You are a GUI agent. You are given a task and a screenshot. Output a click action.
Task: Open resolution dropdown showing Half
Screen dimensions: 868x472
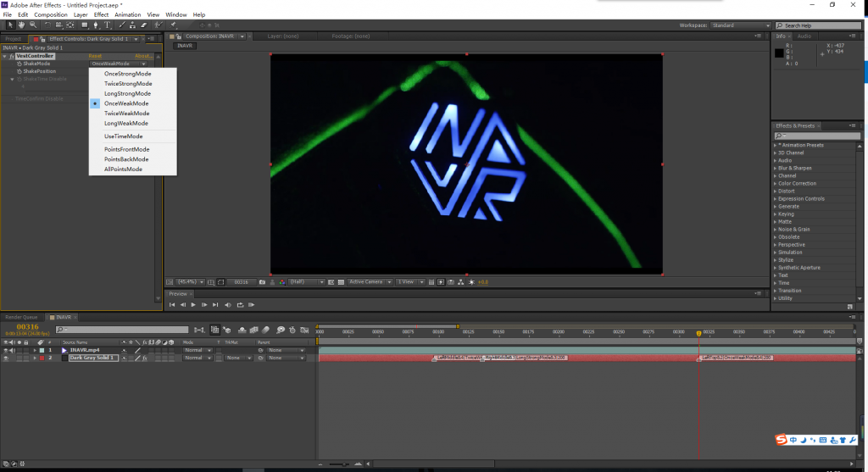click(307, 282)
